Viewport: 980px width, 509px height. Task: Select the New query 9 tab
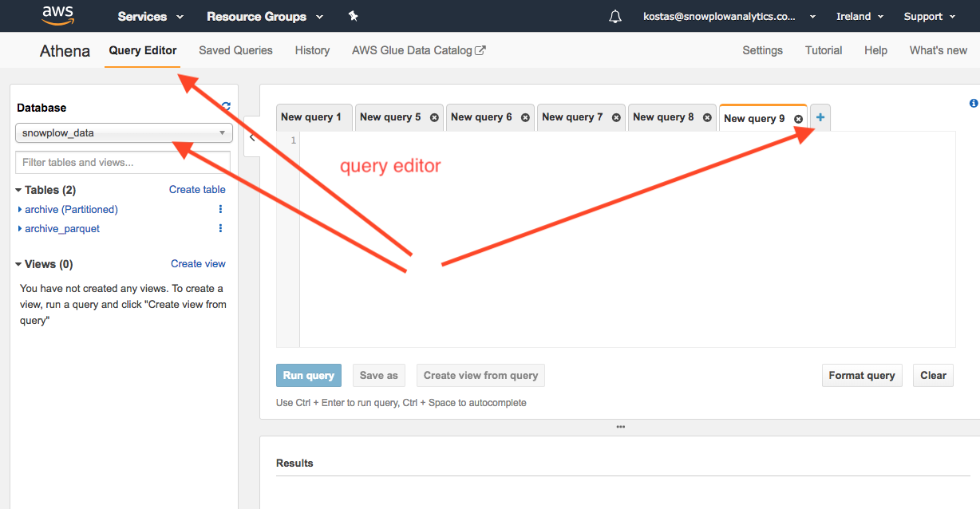[x=754, y=118]
